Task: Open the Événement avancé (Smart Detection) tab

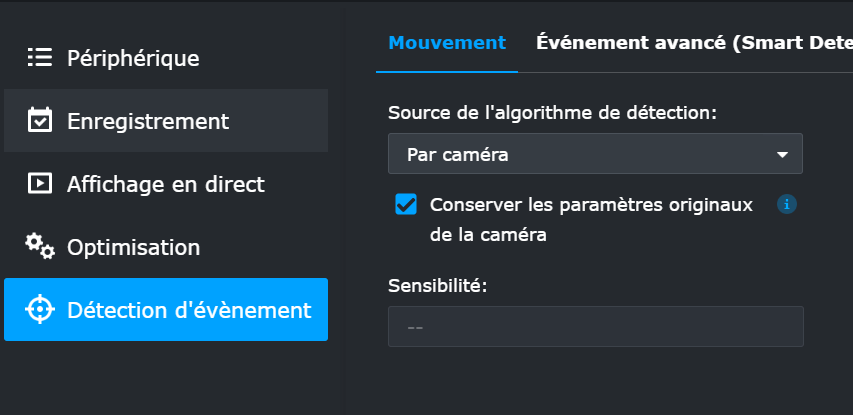Action: [694, 43]
